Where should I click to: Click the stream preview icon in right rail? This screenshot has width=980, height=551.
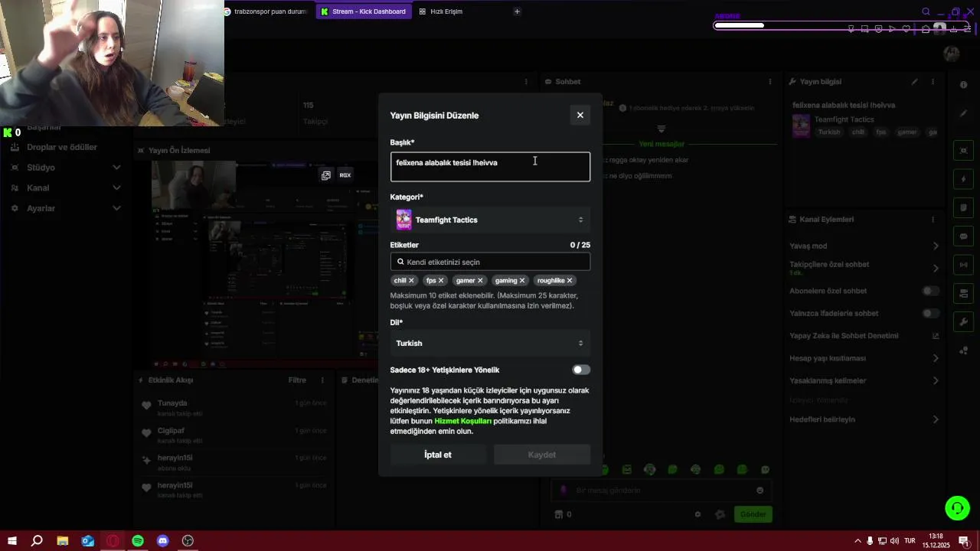coord(964,151)
